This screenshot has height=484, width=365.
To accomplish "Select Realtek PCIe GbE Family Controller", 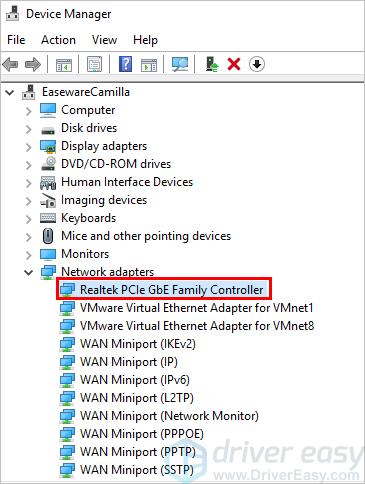I will coord(164,289).
